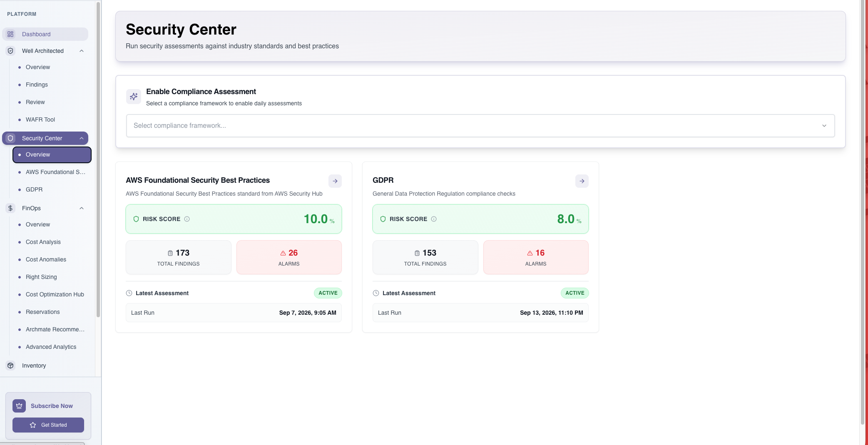868x445 pixels.
Task: Click the GDPR 16 Alarms tile
Action: click(x=536, y=257)
